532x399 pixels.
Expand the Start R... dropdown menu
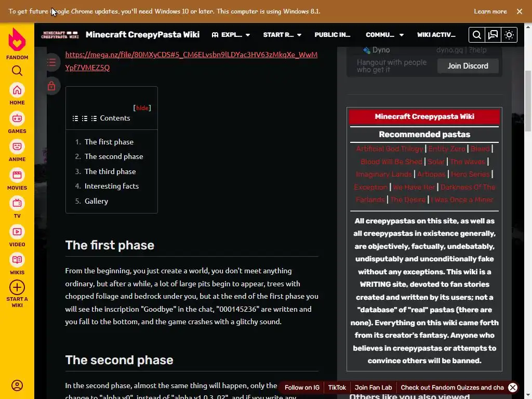282,35
